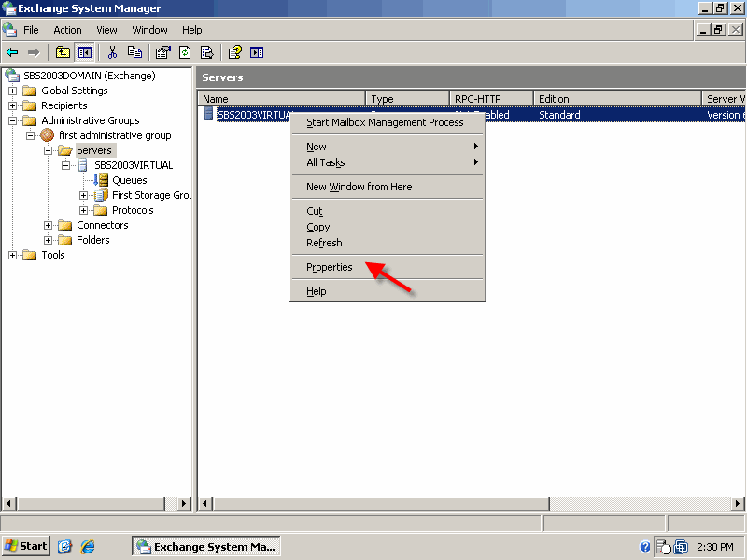The image size is (747, 560).
Task: Click the SBS2003VIRTUAL server icon in the tree
Action: point(83,165)
